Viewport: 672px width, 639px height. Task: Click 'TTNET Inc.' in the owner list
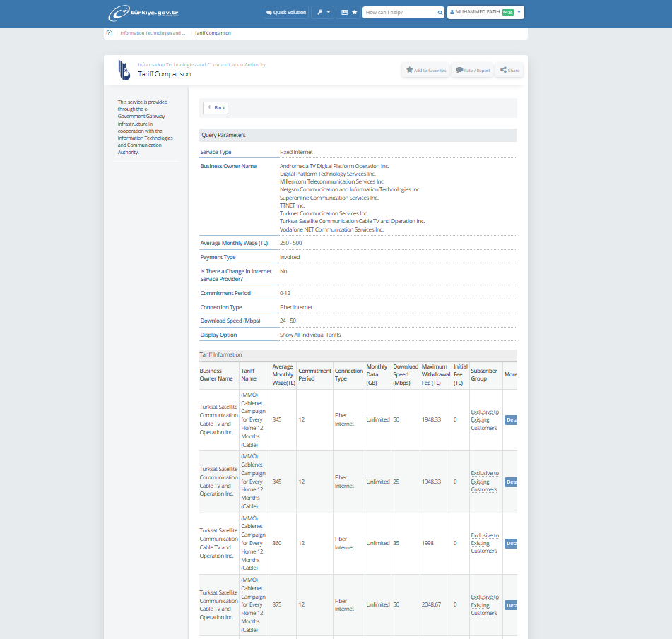(293, 205)
